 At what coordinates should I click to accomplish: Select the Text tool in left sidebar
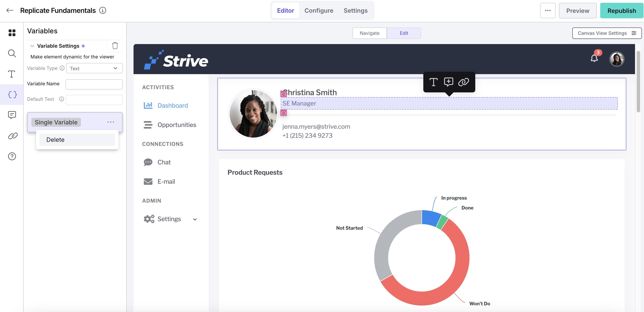pos(12,74)
